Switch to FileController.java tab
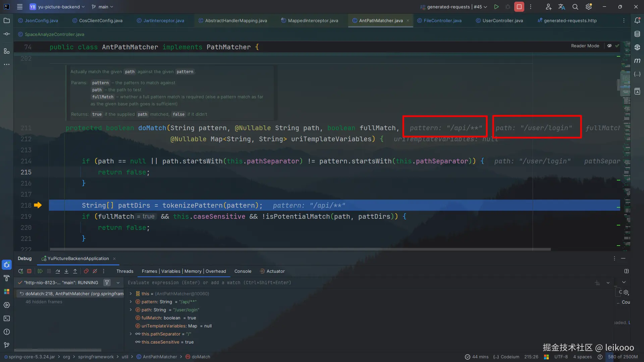This screenshot has width=644, height=362. point(439,20)
